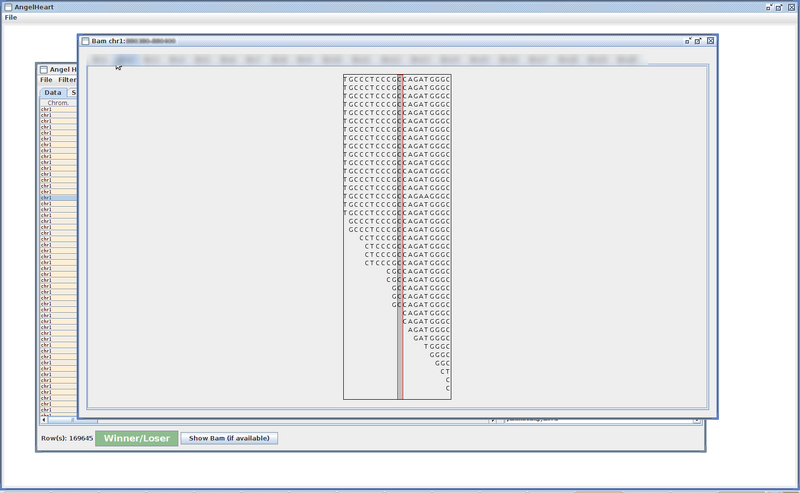Image resolution: width=800 pixels, height=493 pixels.
Task: Iconify the Bam chr1 internal window
Action: pos(687,41)
